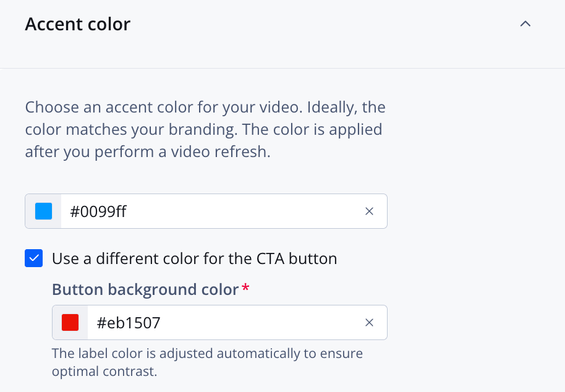Open the blue accent color swatch picker
565x392 pixels.
click(43, 211)
